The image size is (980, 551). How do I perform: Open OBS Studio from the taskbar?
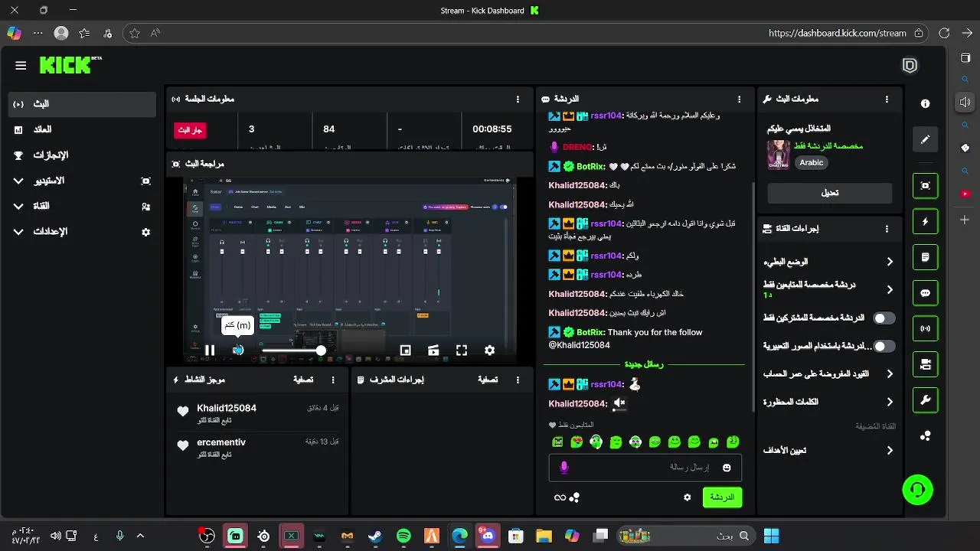click(207, 536)
